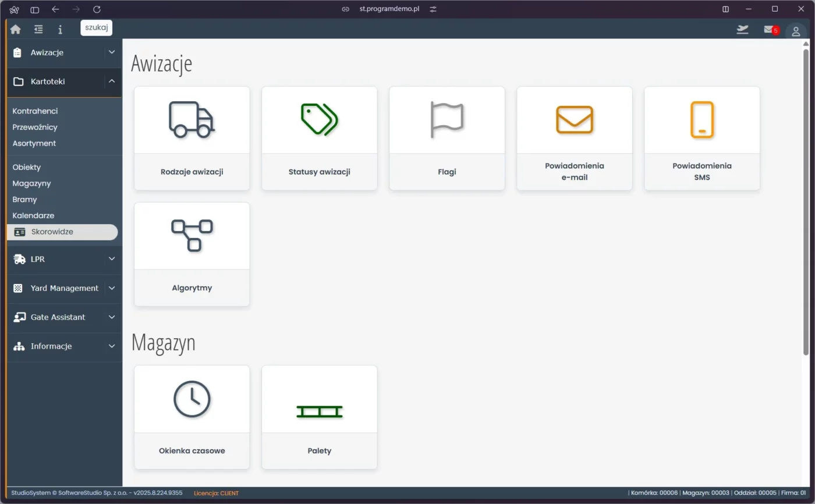Click the airplane departure icon in top bar
815x504 pixels.
coord(742,29)
